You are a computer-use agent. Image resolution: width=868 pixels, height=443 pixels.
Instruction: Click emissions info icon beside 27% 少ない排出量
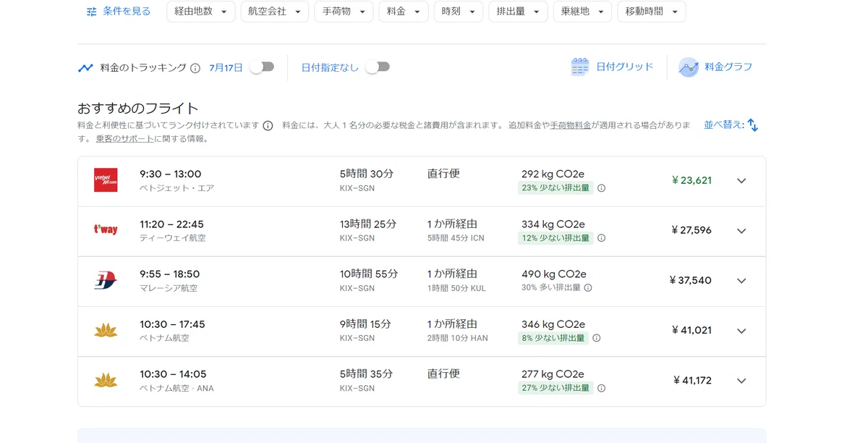[x=601, y=388]
